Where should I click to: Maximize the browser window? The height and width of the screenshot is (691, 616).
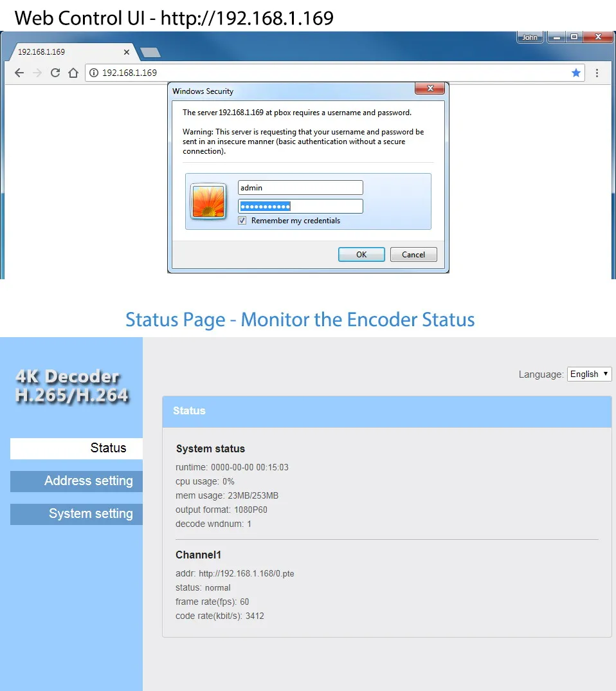coord(574,37)
